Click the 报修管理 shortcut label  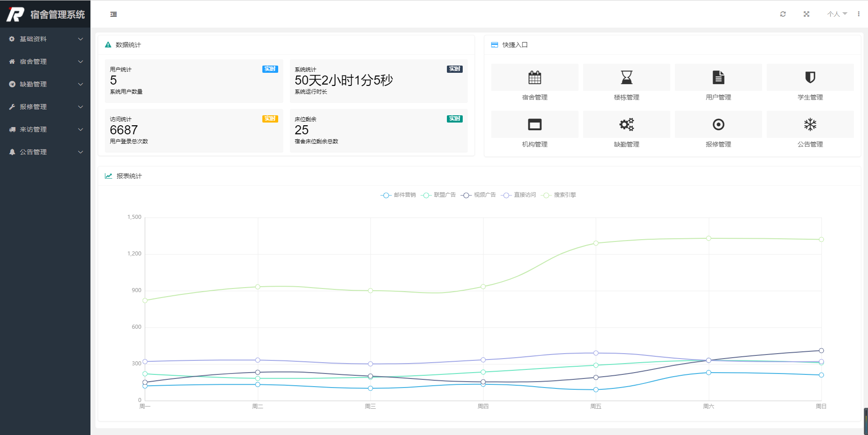pos(718,144)
